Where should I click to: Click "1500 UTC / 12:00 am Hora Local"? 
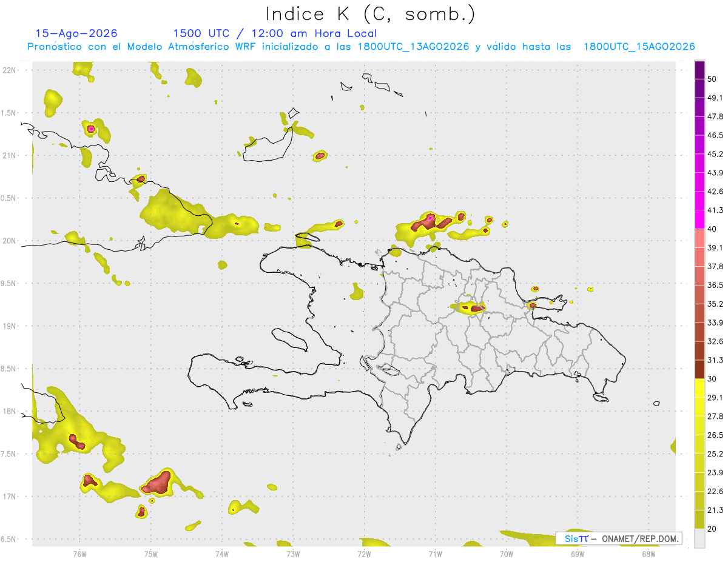[x=275, y=34]
